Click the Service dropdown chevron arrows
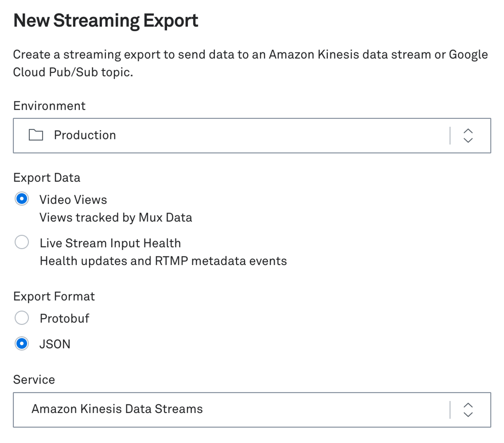 click(468, 410)
